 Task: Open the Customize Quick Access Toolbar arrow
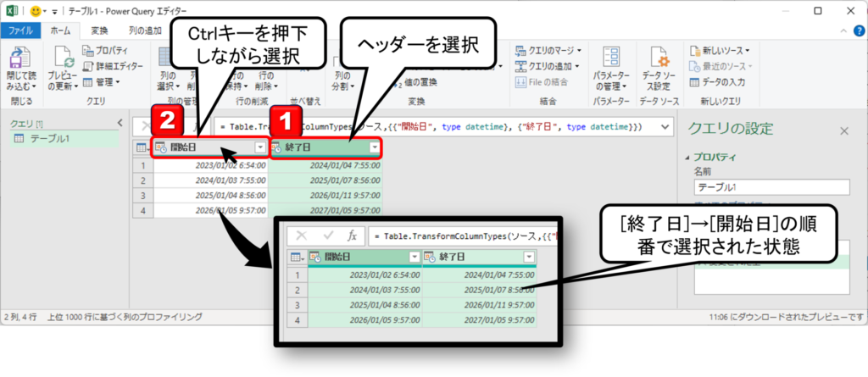click(55, 11)
